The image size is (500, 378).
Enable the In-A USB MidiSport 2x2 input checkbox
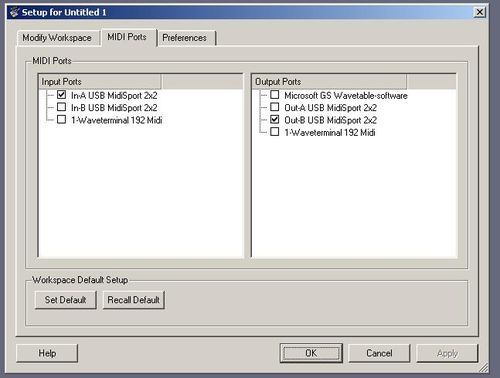61,95
